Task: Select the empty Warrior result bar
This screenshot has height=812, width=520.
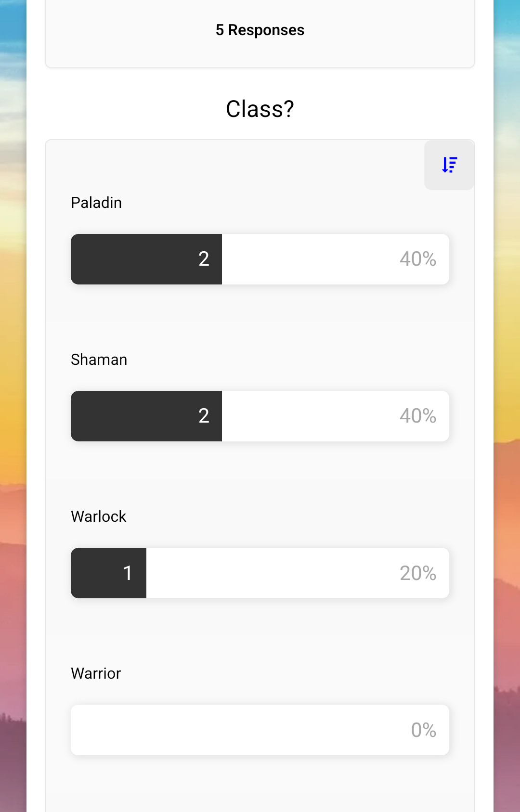Action: point(260,730)
